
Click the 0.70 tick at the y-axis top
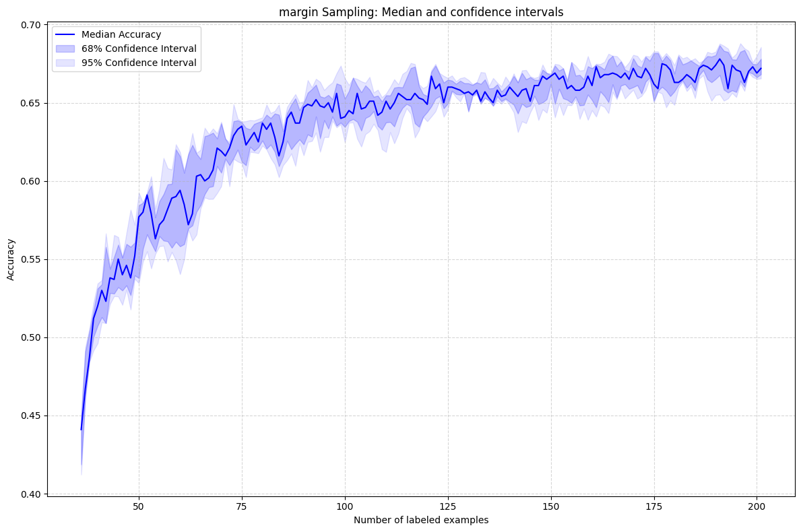[x=30, y=24]
